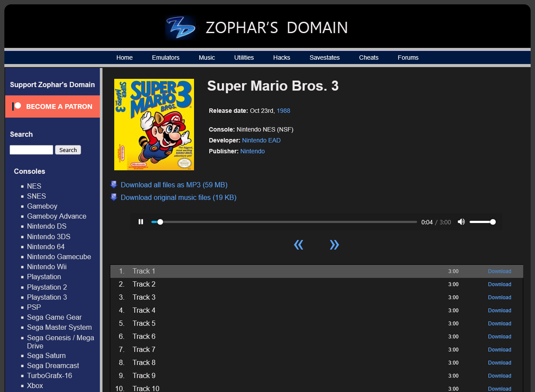Click the Download link for Track 2
535x392 pixels.
pyautogui.click(x=500, y=284)
